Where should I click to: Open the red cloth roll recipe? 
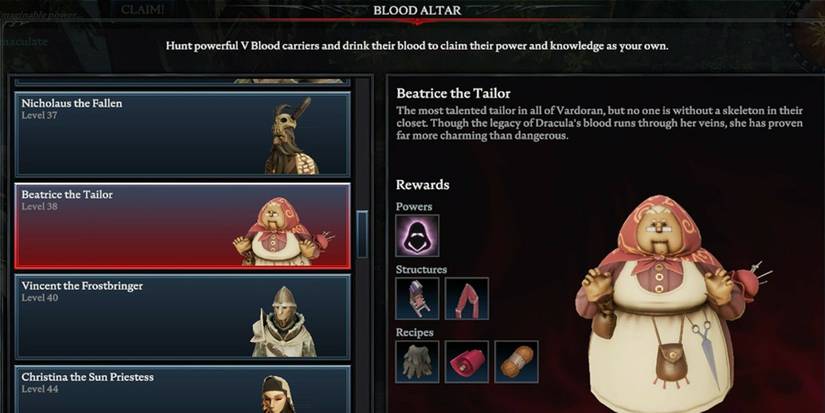(467, 361)
